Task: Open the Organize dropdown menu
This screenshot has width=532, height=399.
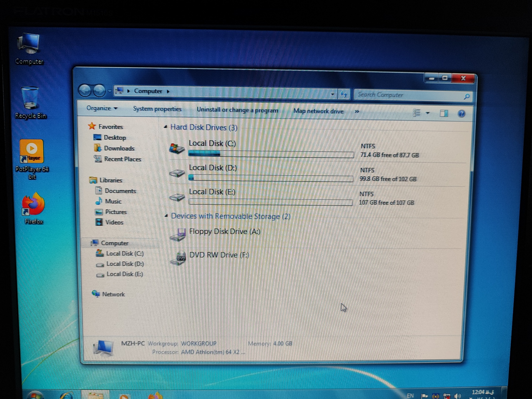Action: coord(102,108)
